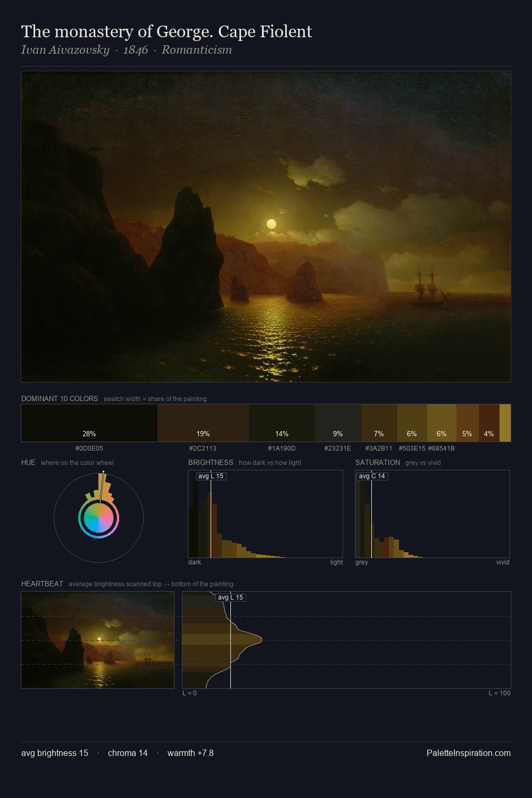Click the artist name 'Ivan Aivazovsky'
The image size is (532, 798).
coord(65,50)
